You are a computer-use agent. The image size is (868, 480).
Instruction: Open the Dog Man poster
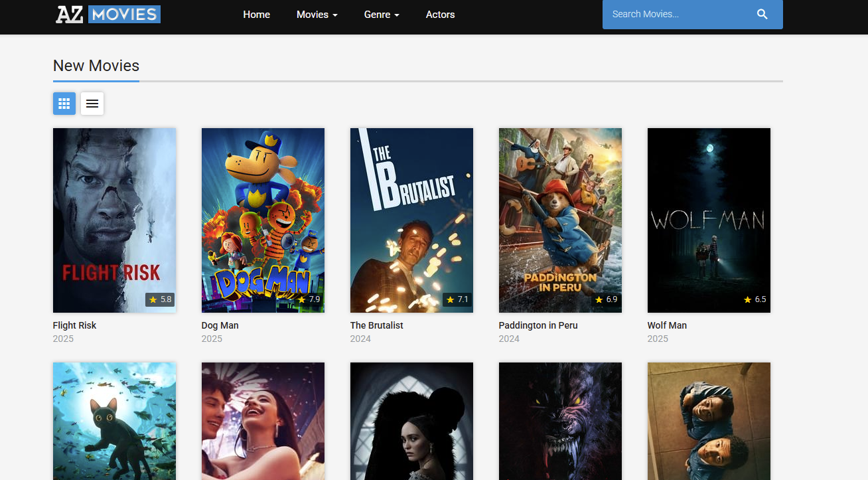[263, 220]
